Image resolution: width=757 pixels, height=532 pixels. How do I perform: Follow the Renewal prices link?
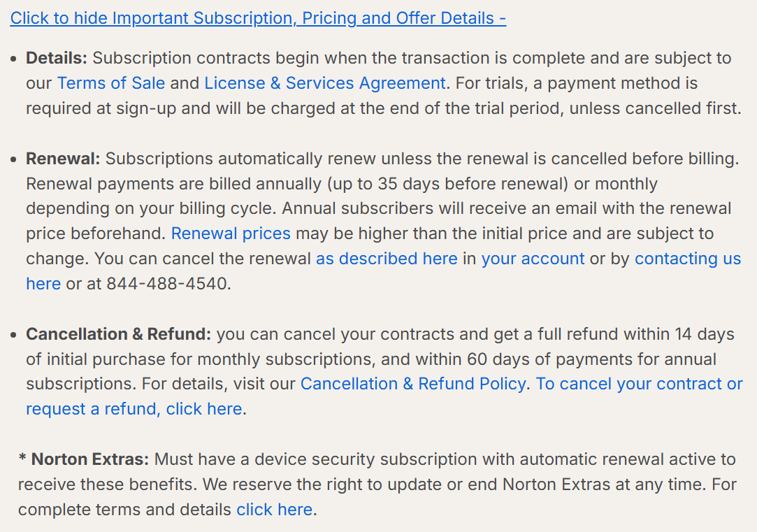[231, 233]
